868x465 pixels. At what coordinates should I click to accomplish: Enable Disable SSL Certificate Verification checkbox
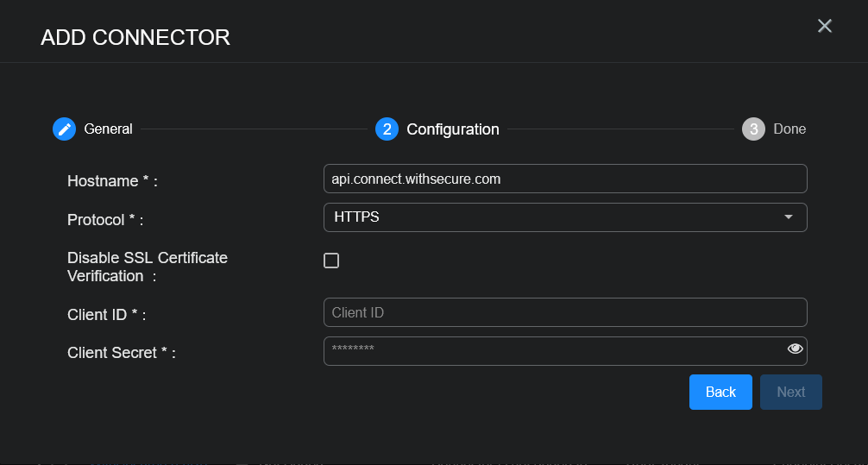[x=331, y=261]
